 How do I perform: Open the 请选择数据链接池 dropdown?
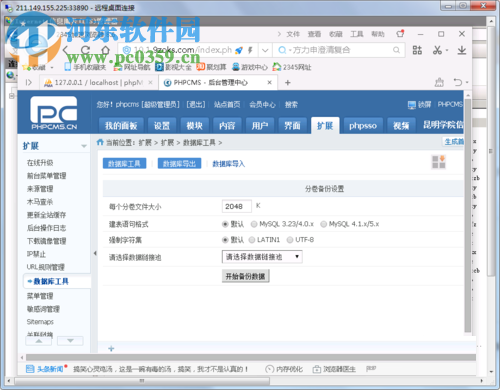[x=262, y=257]
